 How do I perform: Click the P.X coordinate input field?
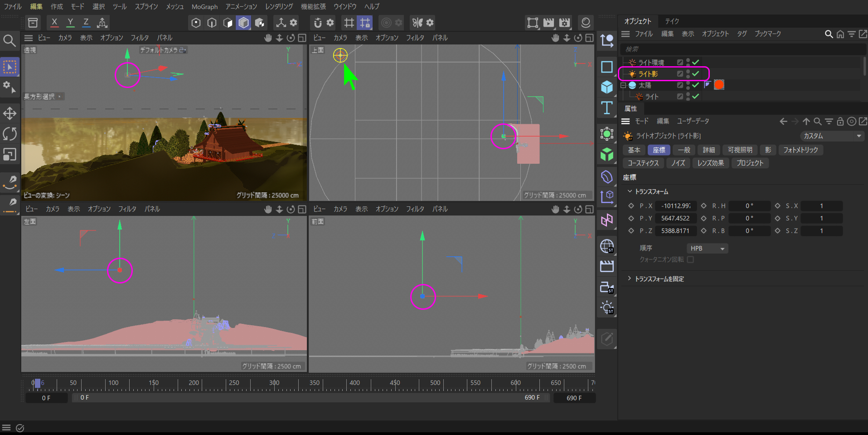pos(675,206)
